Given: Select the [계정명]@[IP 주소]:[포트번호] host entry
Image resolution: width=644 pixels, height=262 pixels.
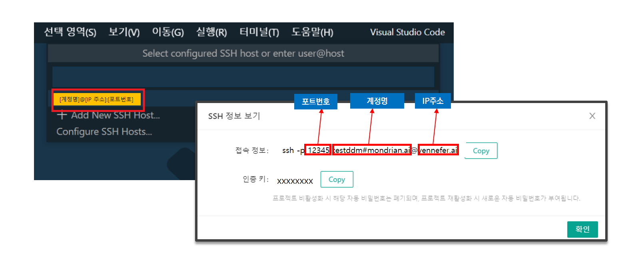Looking at the screenshot, I should click(97, 99).
